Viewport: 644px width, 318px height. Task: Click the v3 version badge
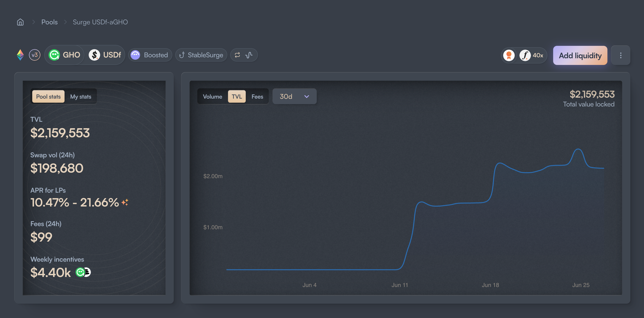(34, 55)
